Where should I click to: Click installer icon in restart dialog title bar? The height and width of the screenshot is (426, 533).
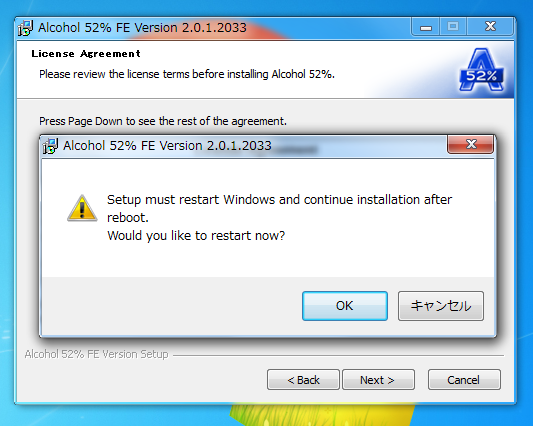click(50, 146)
